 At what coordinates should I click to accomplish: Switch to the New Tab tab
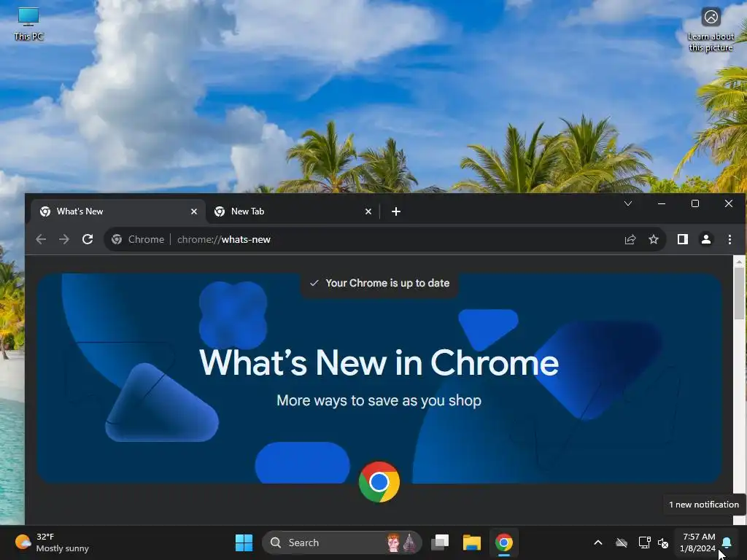[293, 211]
